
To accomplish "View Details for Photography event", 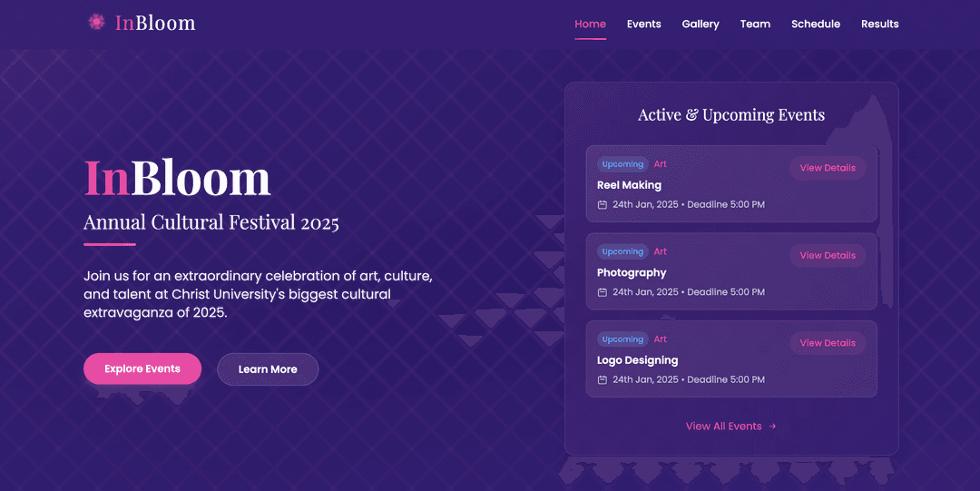I will click(828, 256).
